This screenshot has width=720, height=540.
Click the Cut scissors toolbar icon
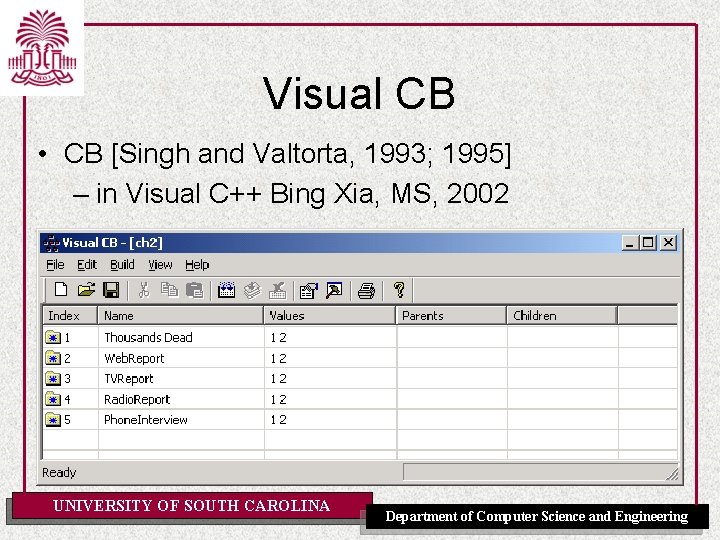pos(144,290)
